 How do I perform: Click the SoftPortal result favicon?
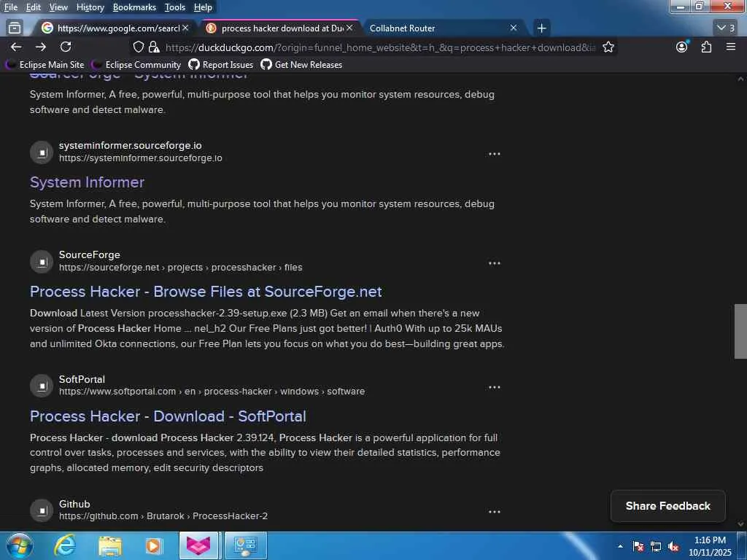tap(42, 386)
